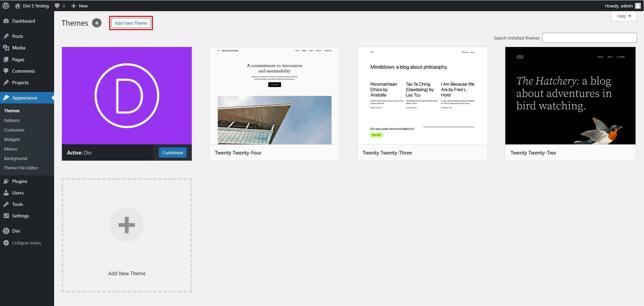Click the large plus icon in Add New Theme tile

click(127, 225)
